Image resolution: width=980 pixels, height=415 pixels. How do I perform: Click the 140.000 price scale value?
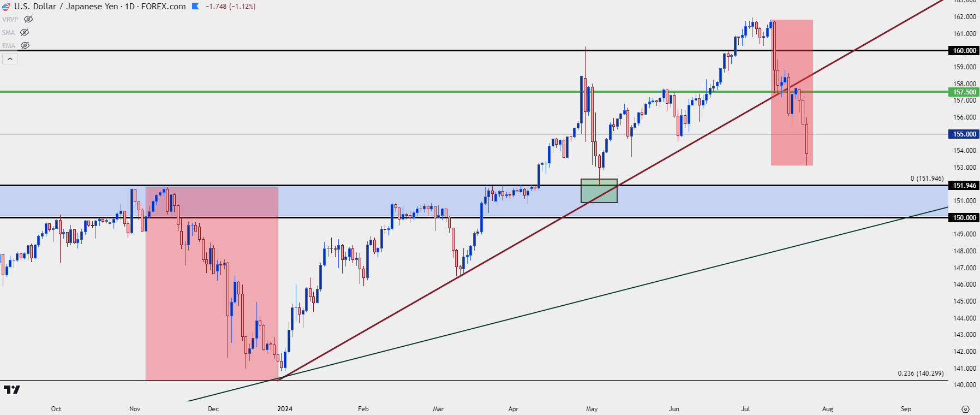965,385
